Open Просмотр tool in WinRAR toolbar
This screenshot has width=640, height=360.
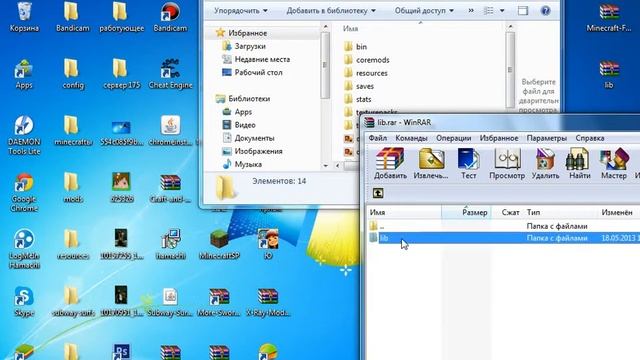pyautogui.click(x=507, y=164)
